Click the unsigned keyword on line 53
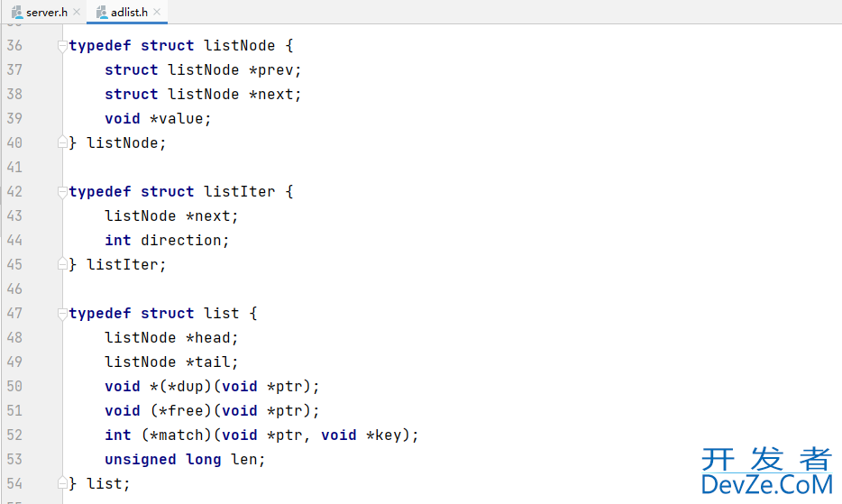Viewport: 842px width, 504px height. [140, 460]
